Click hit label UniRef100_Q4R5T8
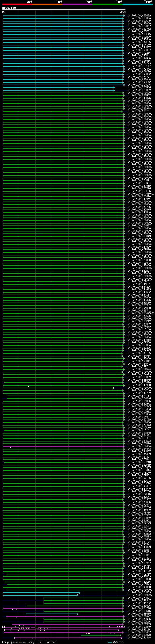Viewport: 155px width, 644px height. (139, 340)
